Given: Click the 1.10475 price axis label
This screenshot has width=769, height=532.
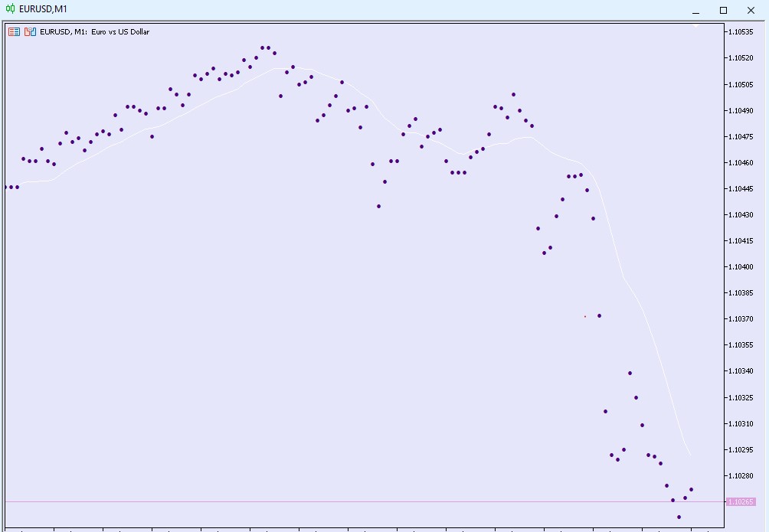Looking at the screenshot, I should point(741,136).
